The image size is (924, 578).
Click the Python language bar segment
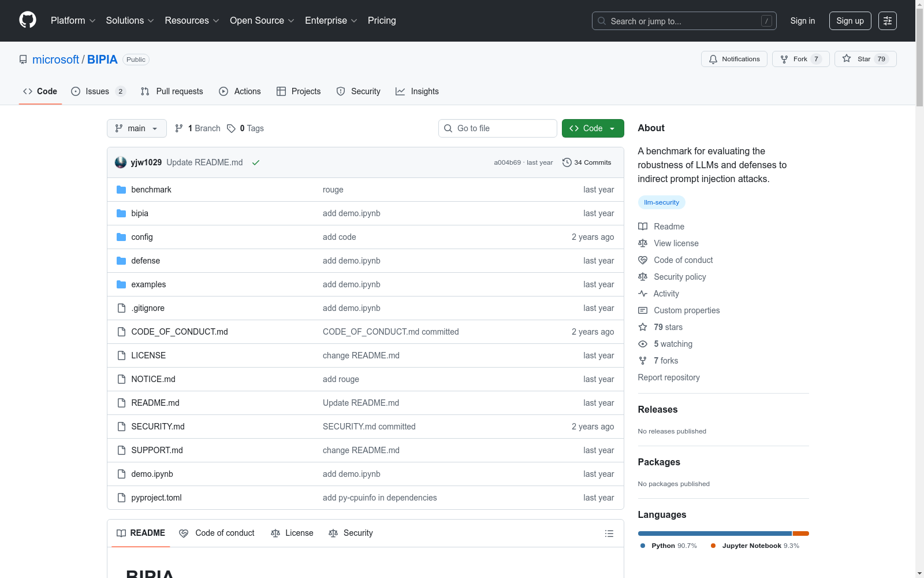(x=714, y=533)
